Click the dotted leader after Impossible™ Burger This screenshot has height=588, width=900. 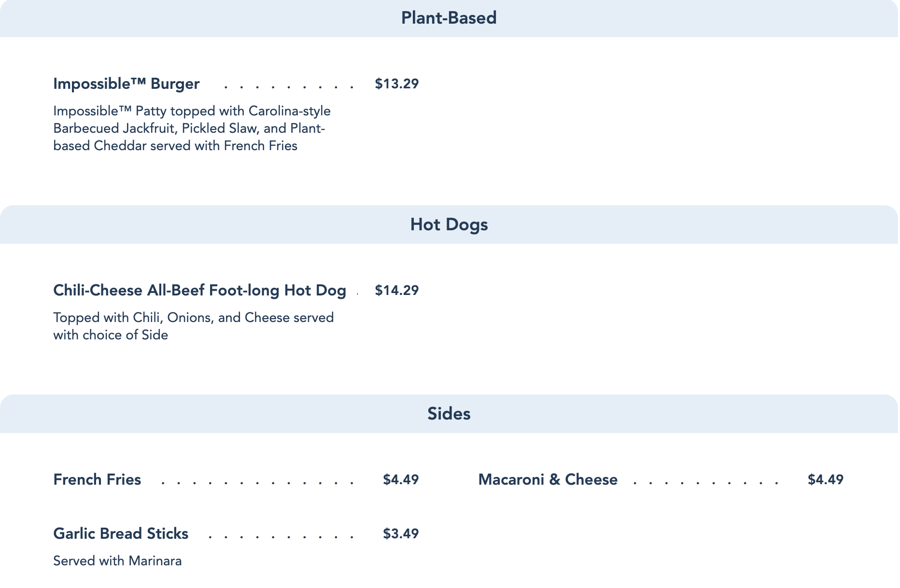(x=289, y=87)
